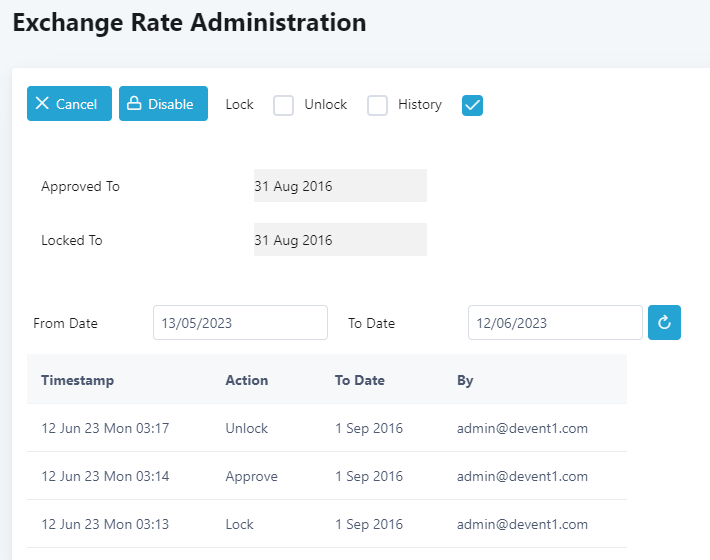This screenshot has height=560, width=710.
Task: Uncheck the History checkbox
Action: (472, 105)
